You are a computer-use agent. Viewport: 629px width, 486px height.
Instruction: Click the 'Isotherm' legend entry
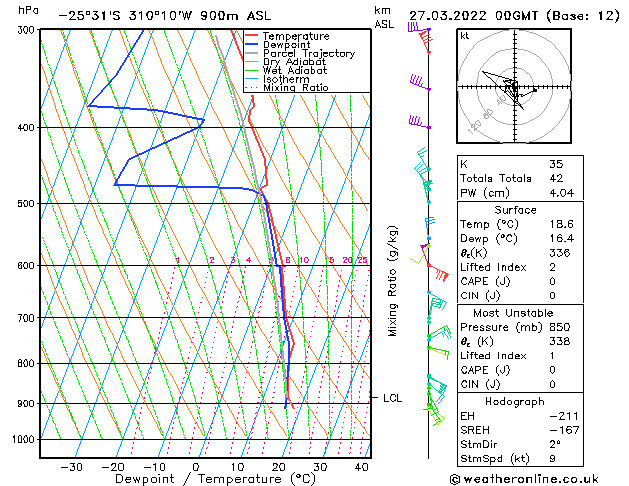(286, 79)
